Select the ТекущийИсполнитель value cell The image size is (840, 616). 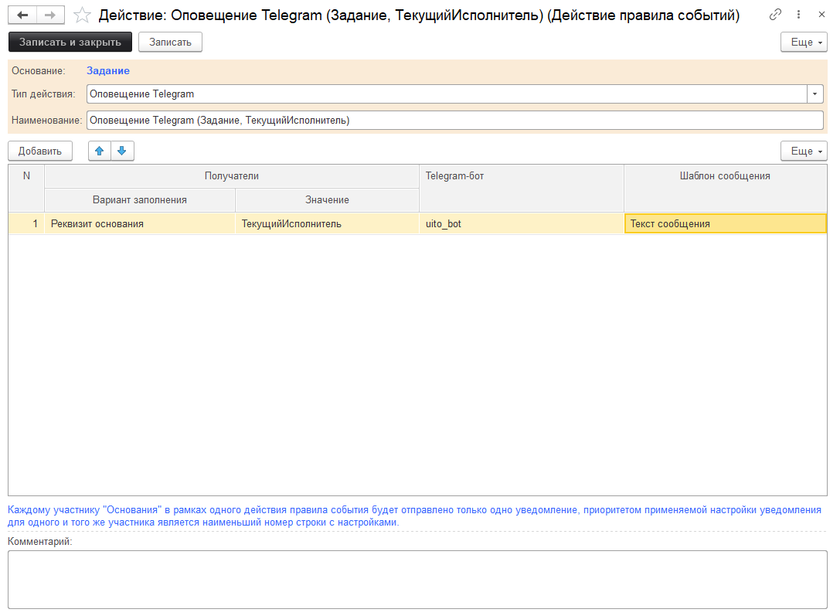click(x=327, y=223)
